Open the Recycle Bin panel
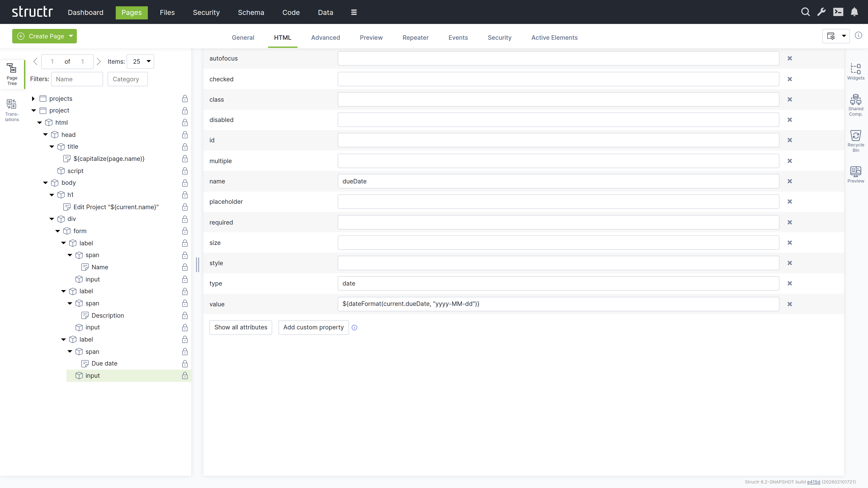 point(856,139)
